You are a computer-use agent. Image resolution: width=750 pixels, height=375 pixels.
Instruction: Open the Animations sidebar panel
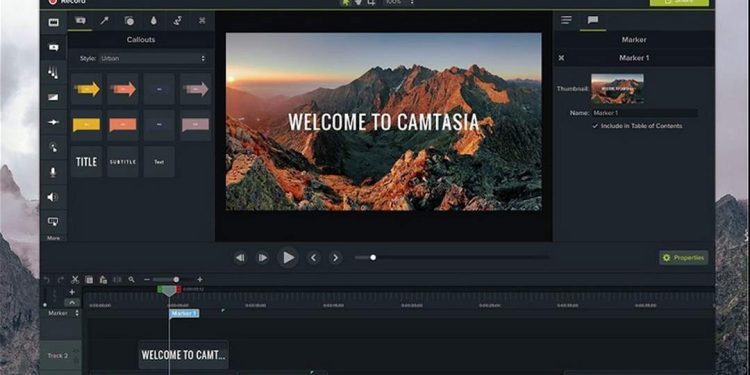(x=54, y=122)
